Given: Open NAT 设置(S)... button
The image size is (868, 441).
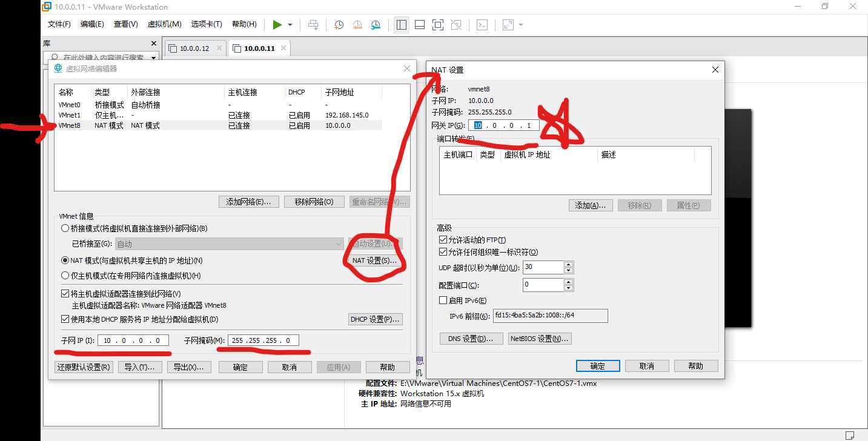Looking at the screenshot, I should 374,260.
